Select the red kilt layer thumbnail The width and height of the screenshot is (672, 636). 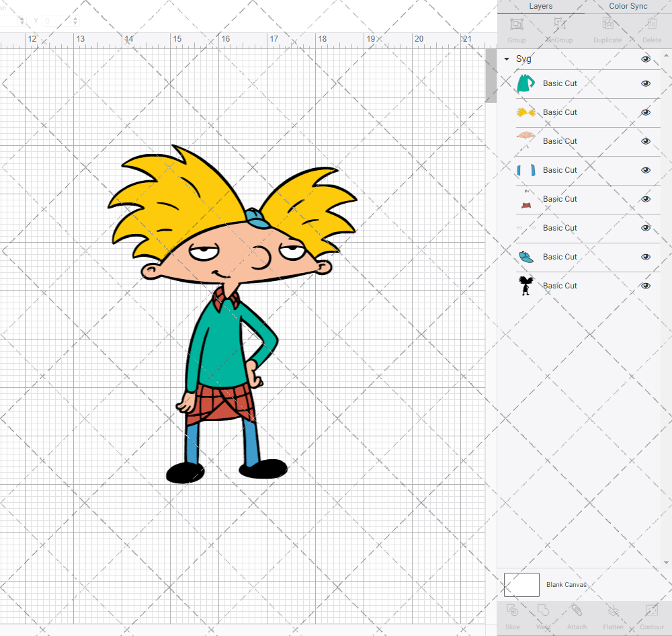(x=526, y=200)
